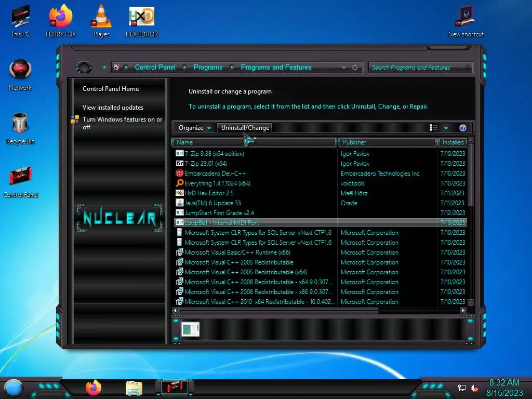This screenshot has width=532, height=399.
Task: Select Microsoft Visual C++ 2010 x64 Redistributable
Action: click(320, 302)
